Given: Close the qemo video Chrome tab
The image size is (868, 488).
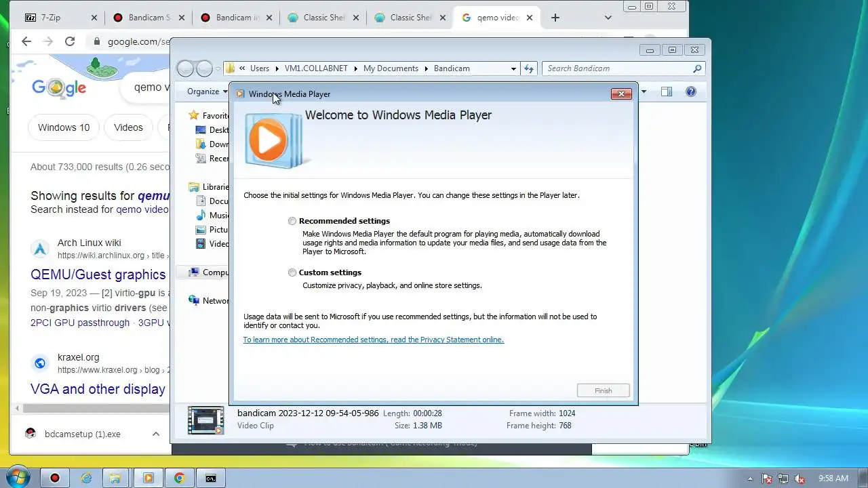Looking at the screenshot, I should [529, 18].
